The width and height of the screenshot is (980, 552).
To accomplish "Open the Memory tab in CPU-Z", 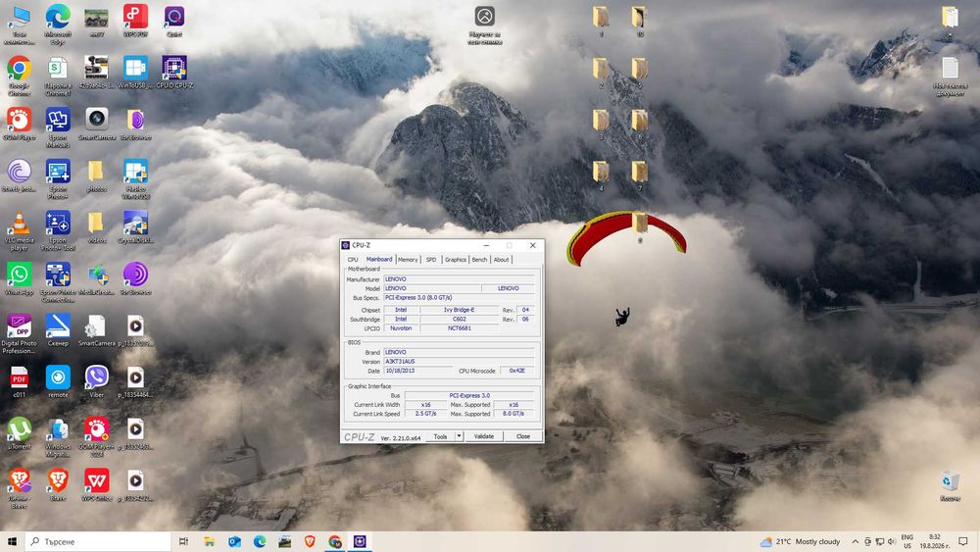I will coord(408,260).
